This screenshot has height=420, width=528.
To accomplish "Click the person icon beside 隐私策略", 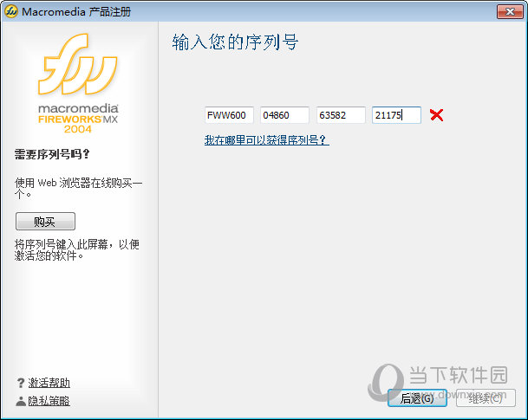I will click(21, 401).
